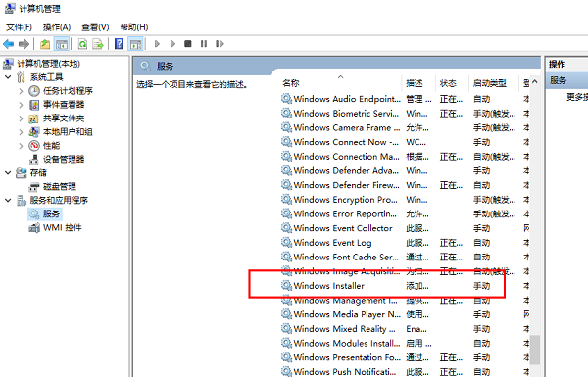Click the Performance icon in tree
The height and width of the screenshot is (377, 588).
click(34, 145)
